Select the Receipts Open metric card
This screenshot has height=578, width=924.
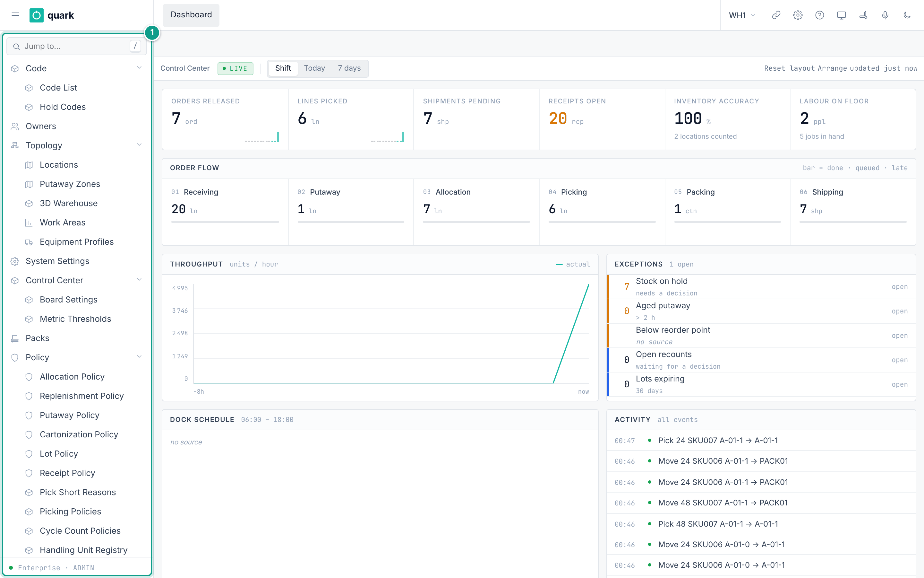[x=602, y=119]
